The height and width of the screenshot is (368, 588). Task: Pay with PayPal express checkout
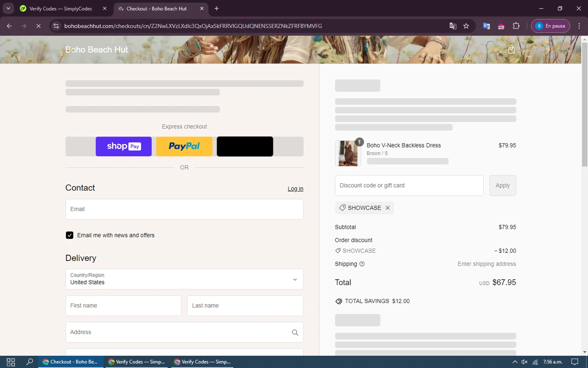[184, 146]
